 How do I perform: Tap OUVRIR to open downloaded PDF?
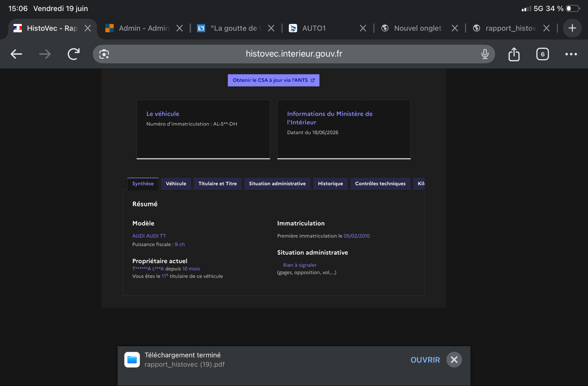point(425,360)
